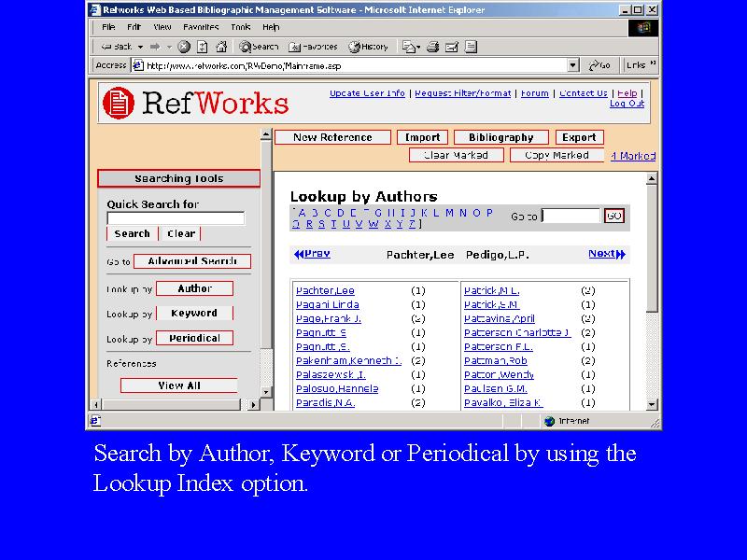Jump to letter M in alphabet index

coord(449,213)
